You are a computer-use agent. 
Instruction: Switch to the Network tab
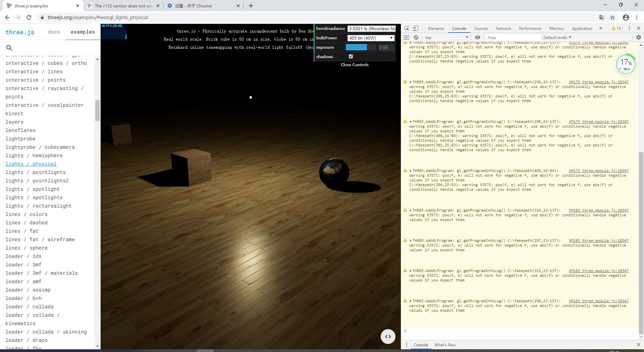[x=503, y=29]
